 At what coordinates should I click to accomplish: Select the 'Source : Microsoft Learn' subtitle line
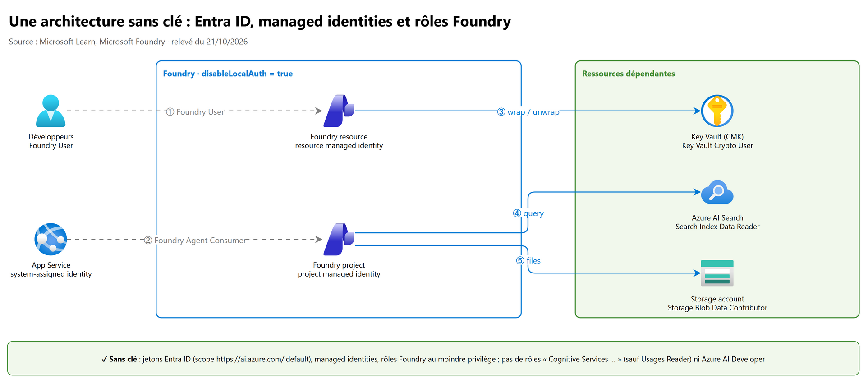pos(128,42)
